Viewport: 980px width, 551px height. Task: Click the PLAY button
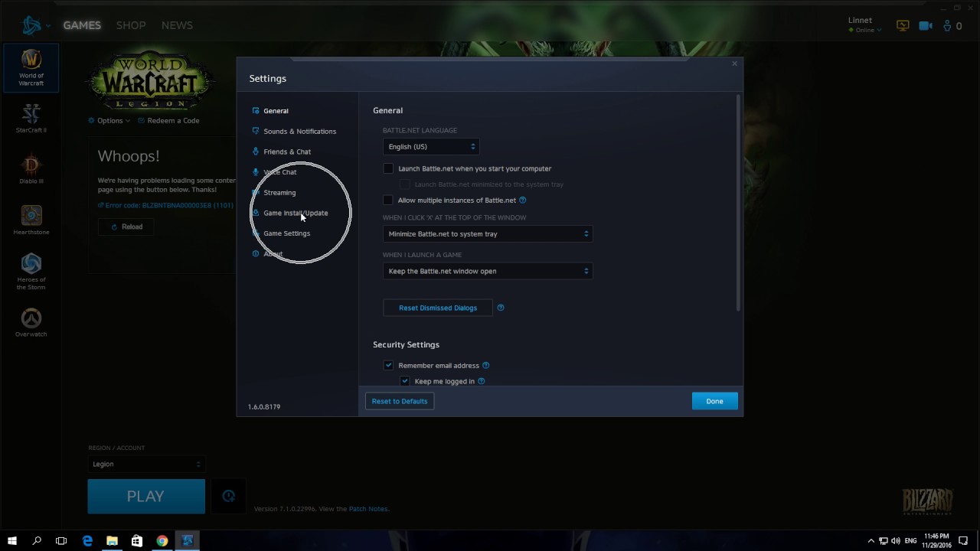[146, 497]
